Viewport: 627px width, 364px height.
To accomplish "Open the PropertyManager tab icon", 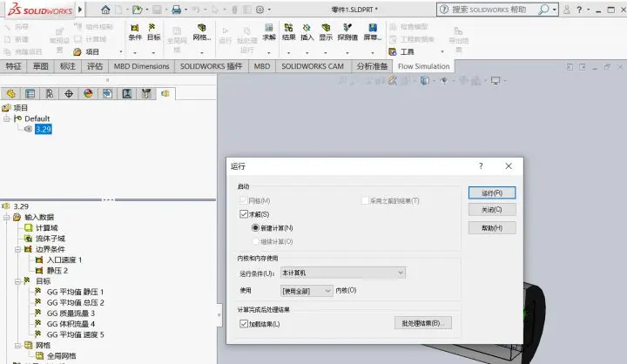I will click(x=30, y=93).
